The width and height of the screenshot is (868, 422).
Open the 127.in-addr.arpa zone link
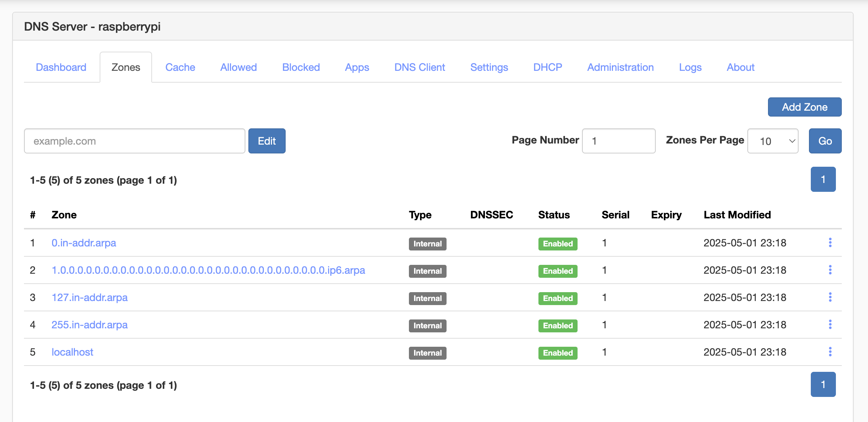89,297
